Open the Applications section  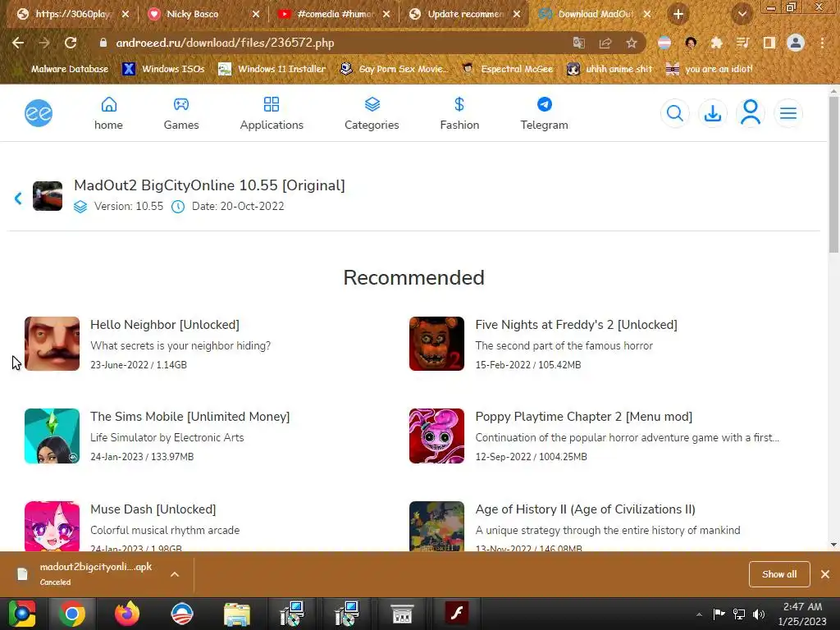(x=272, y=113)
